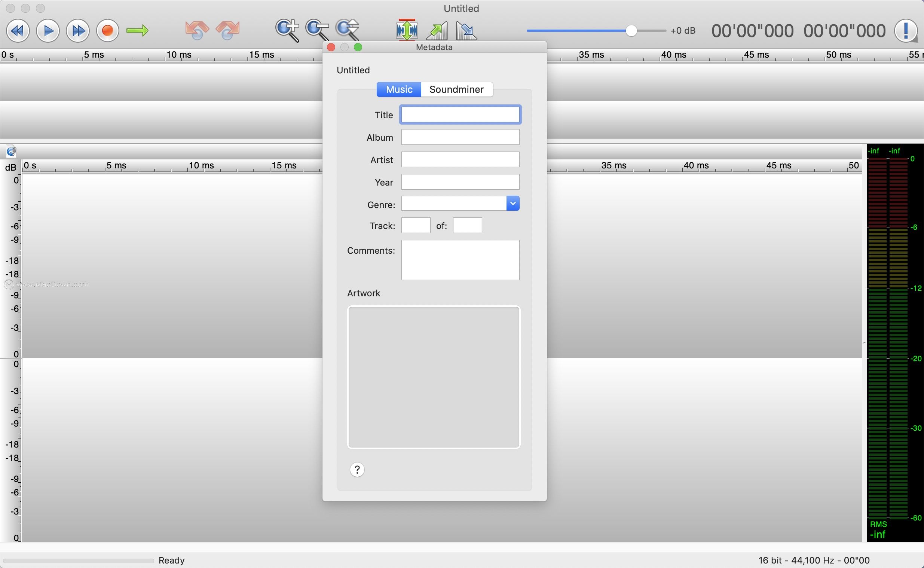Open help with the question mark button
The height and width of the screenshot is (568, 924).
(x=357, y=470)
